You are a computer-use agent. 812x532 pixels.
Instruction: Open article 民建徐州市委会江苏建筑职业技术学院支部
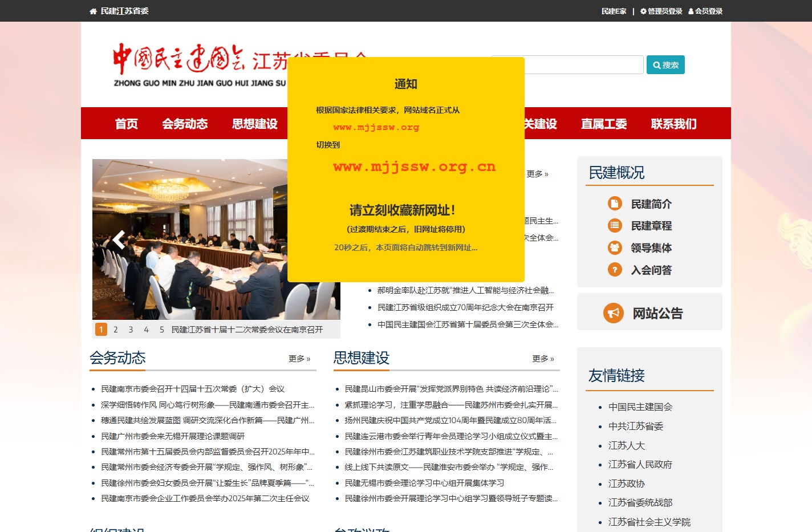[x=449, y=452]
